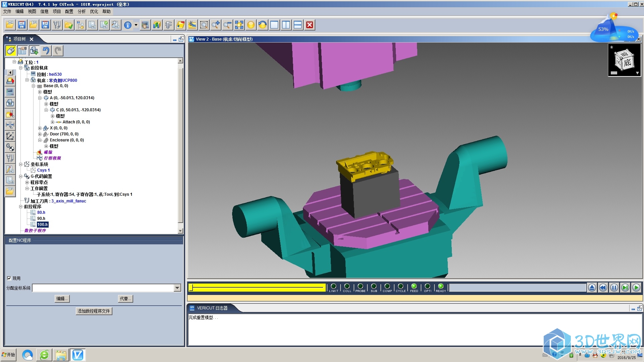Select the 80.h NC program
The image size is (644, 362).
click(41, 213)
